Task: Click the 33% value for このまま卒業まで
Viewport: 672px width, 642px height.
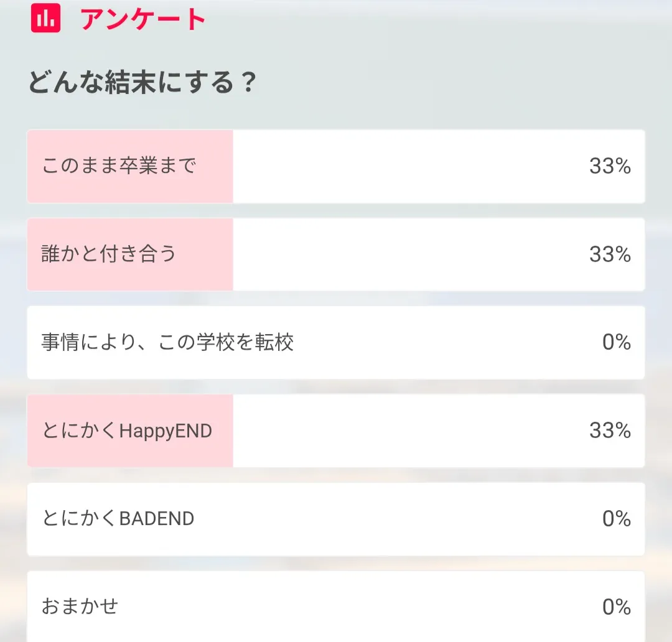Action: point(610,166)
